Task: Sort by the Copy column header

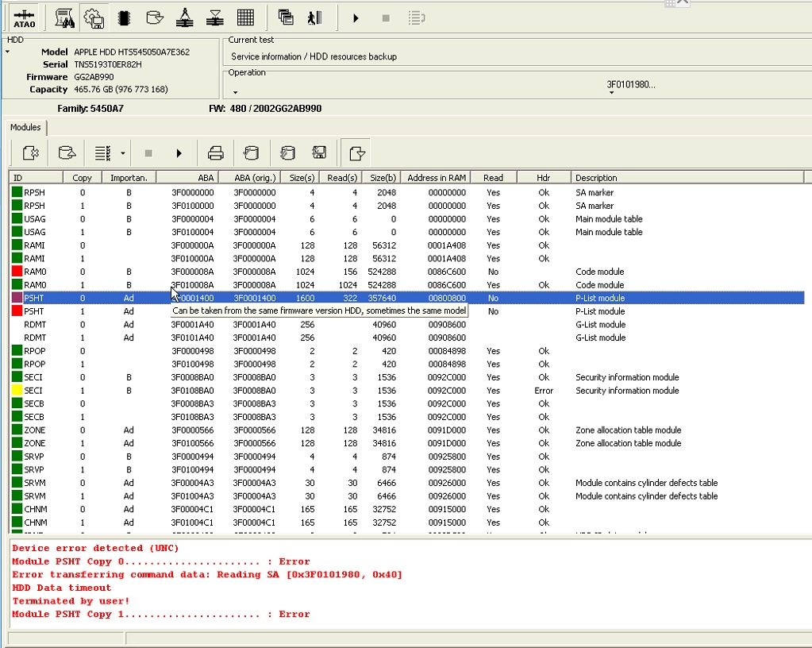Action: (83, 178)
